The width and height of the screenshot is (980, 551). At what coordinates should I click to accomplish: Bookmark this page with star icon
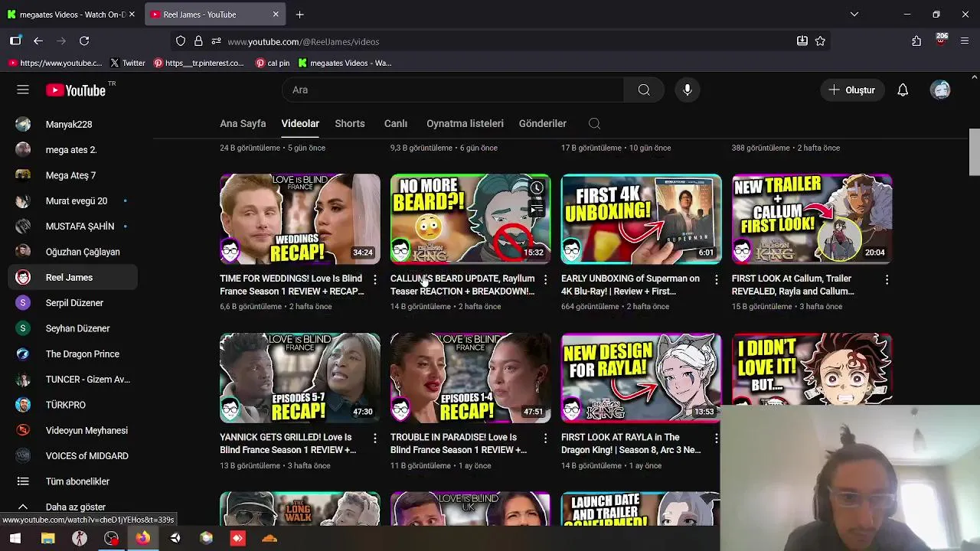click(x=820, y=41)
